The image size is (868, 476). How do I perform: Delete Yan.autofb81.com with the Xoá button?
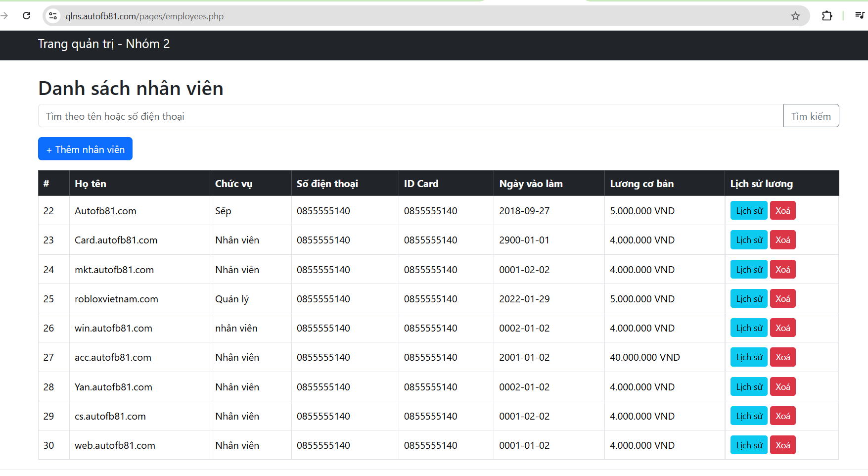point(782,387)
